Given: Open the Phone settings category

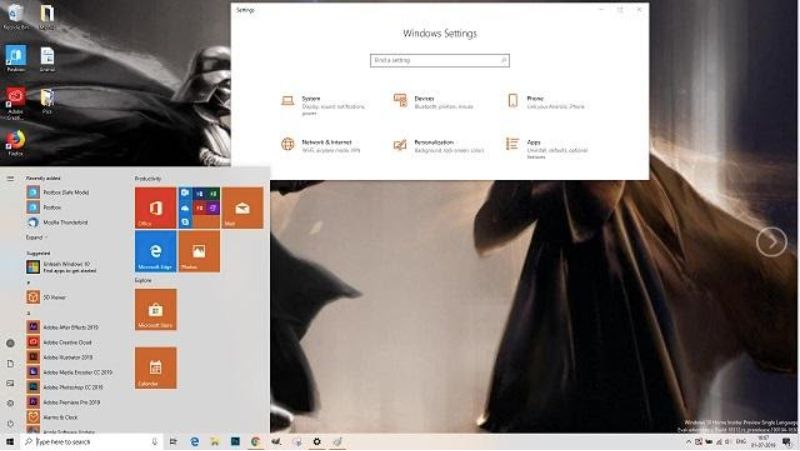Looking at the screenshot, I should point(546,102).
